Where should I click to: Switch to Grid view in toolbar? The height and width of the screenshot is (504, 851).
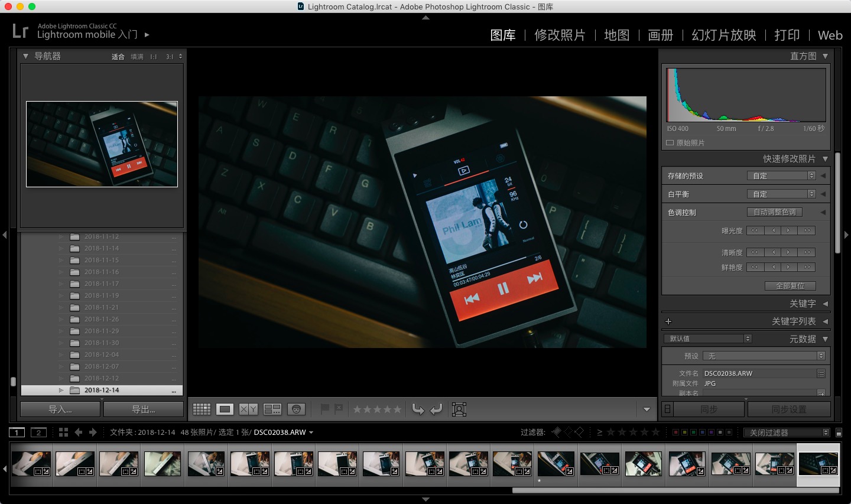pos(202,409)
